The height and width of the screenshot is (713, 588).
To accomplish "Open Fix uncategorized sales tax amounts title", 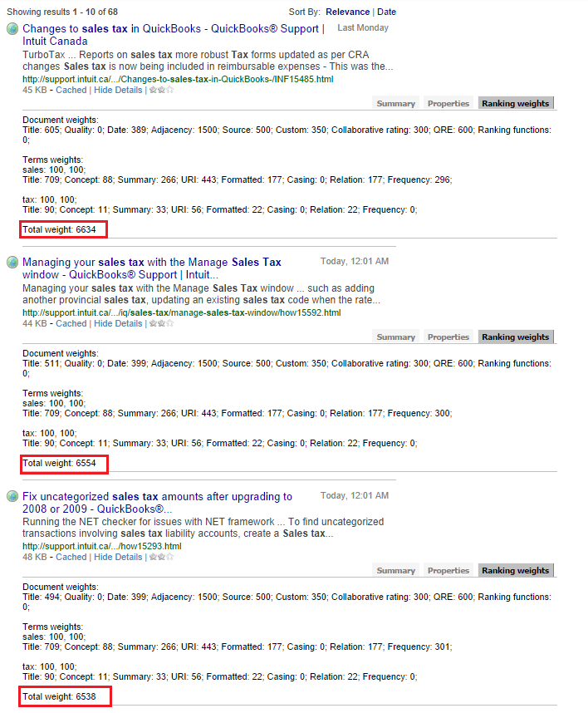I will tap(157, 503).
